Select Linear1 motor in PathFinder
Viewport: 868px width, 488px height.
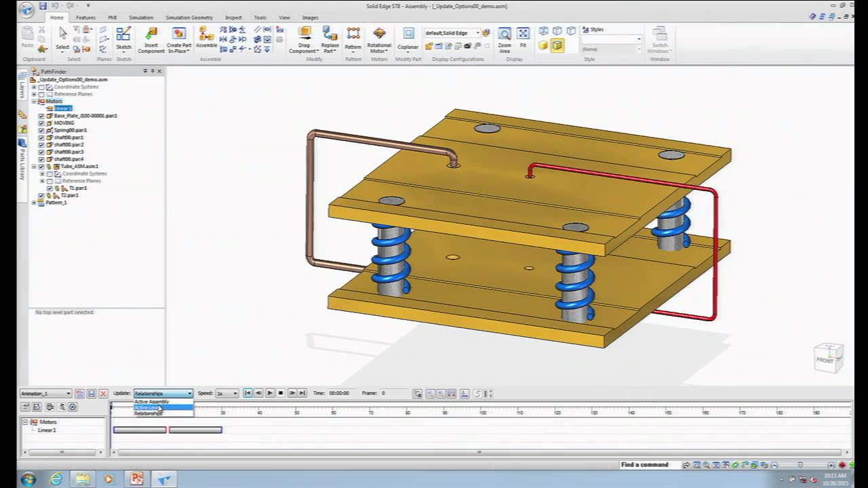[x=63, y=108]
